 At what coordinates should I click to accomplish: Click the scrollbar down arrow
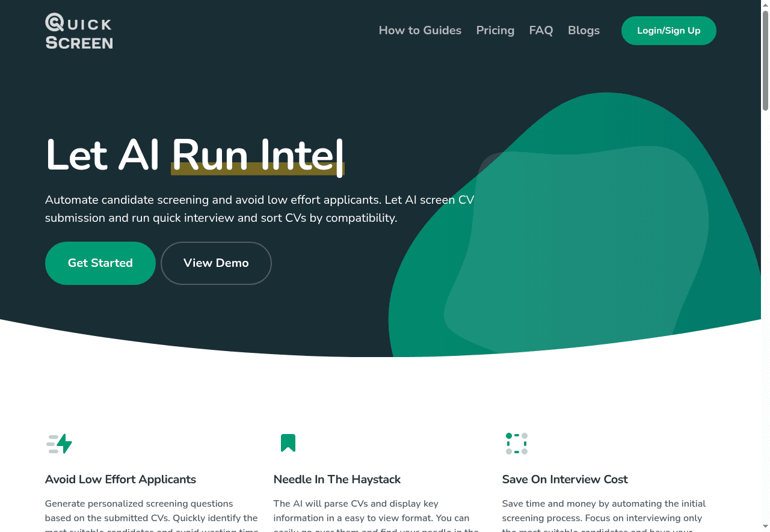[x=765, y=527]
